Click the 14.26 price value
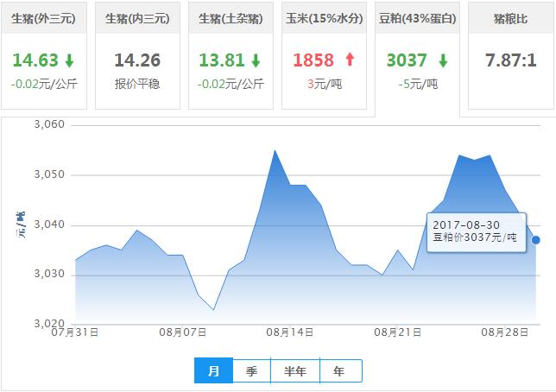Image resolution: width=556 pixels, height=392 pixels. coord(137,60)
